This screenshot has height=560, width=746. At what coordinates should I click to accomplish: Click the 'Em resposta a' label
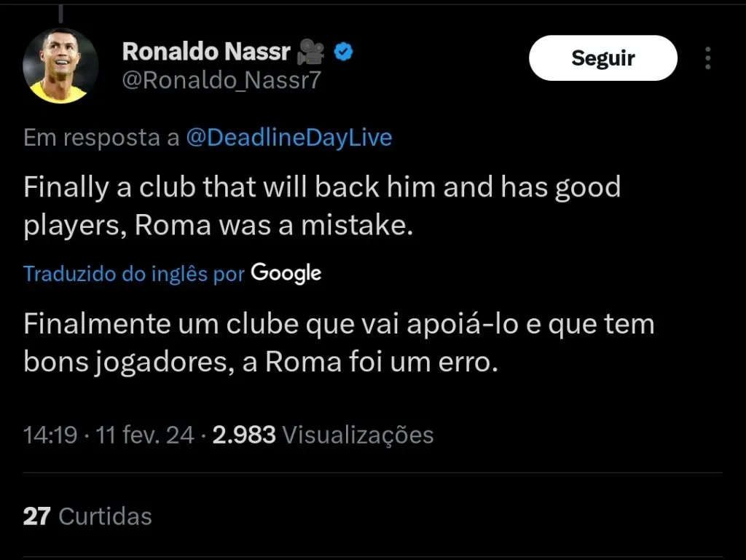(101, 138)
